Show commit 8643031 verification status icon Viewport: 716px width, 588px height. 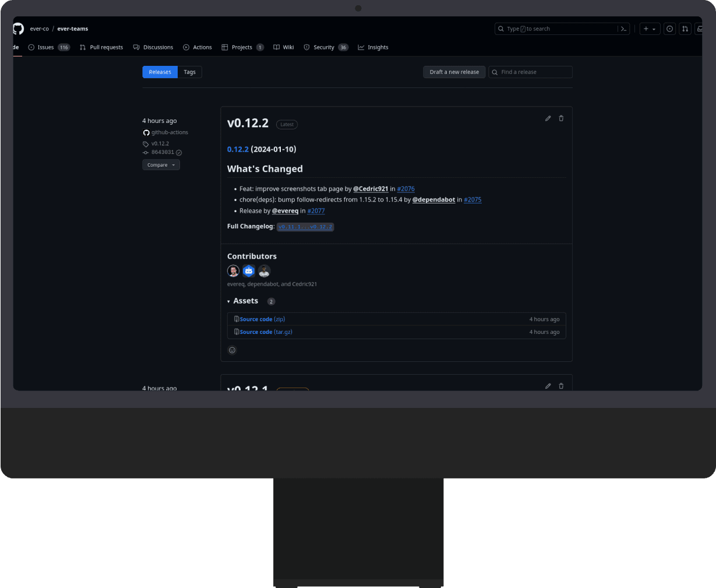pyautogui.click(x=179, y=153)
